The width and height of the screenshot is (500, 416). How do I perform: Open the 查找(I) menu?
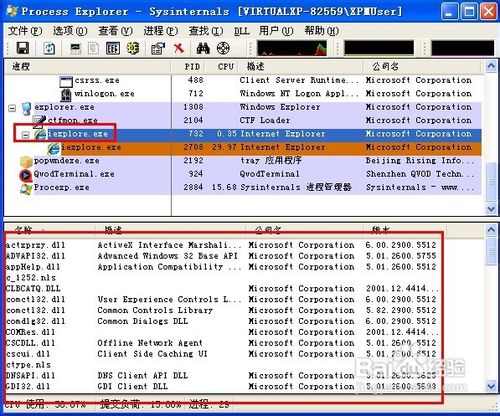206,31
